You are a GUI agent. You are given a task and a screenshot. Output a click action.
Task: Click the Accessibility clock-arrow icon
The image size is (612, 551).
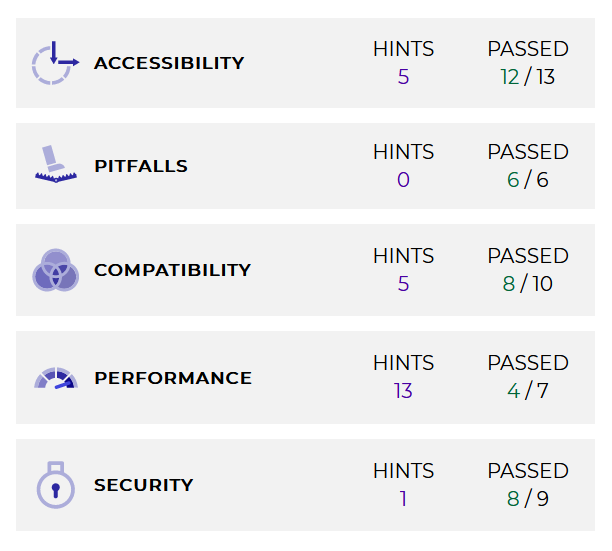(55, 63)
